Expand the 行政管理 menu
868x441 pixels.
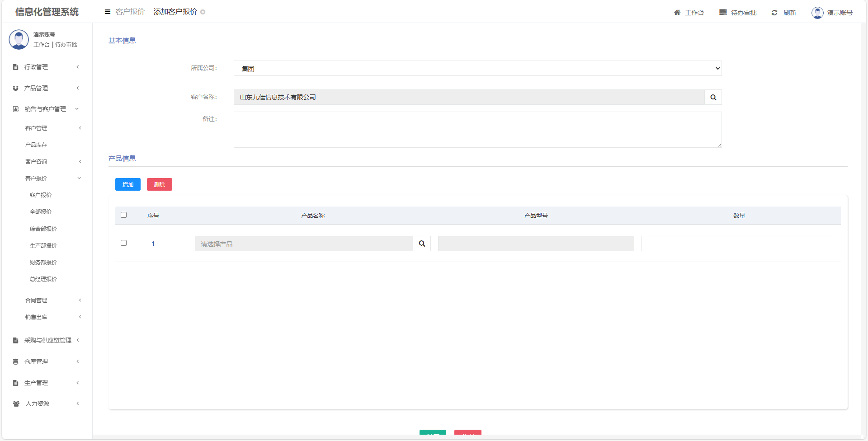click(45, 67)
